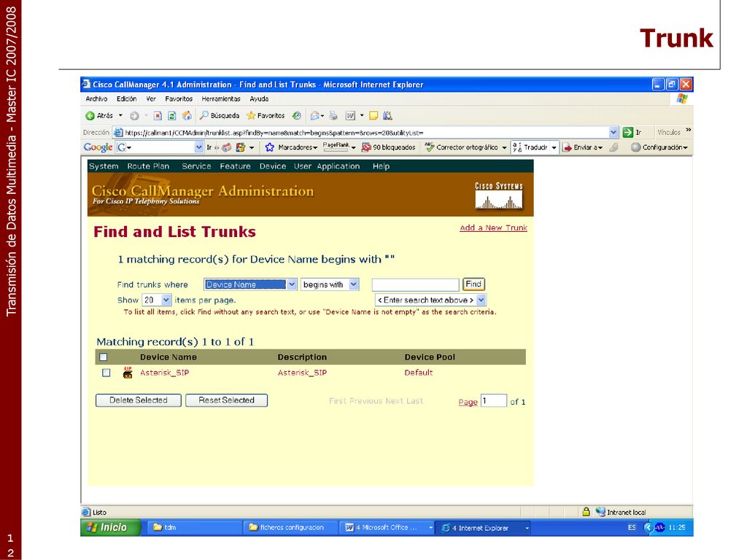
Task: Click the padlock security icon in status bar
Action: click(586, 512)
